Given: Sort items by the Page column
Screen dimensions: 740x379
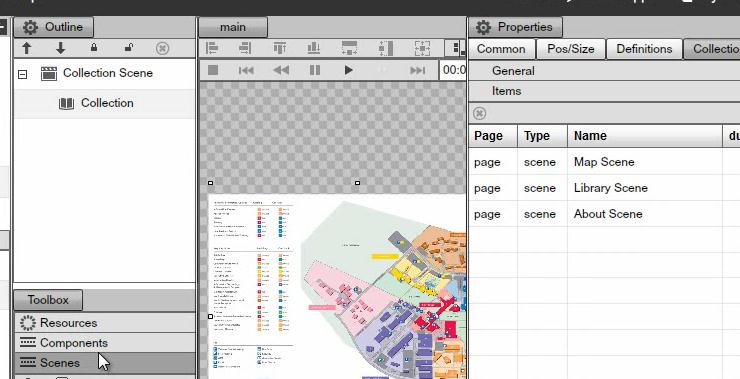Looking at the screenshot, I should (493, 136).
